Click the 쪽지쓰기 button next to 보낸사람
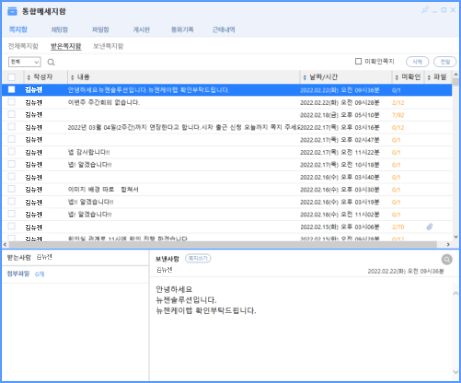 (x=198, y=258)
